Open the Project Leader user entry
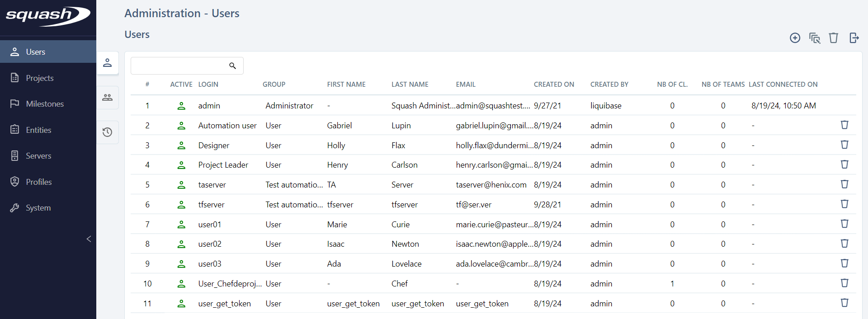The width and height of the screenshot is (868, 319). click(x=223, y=165)
